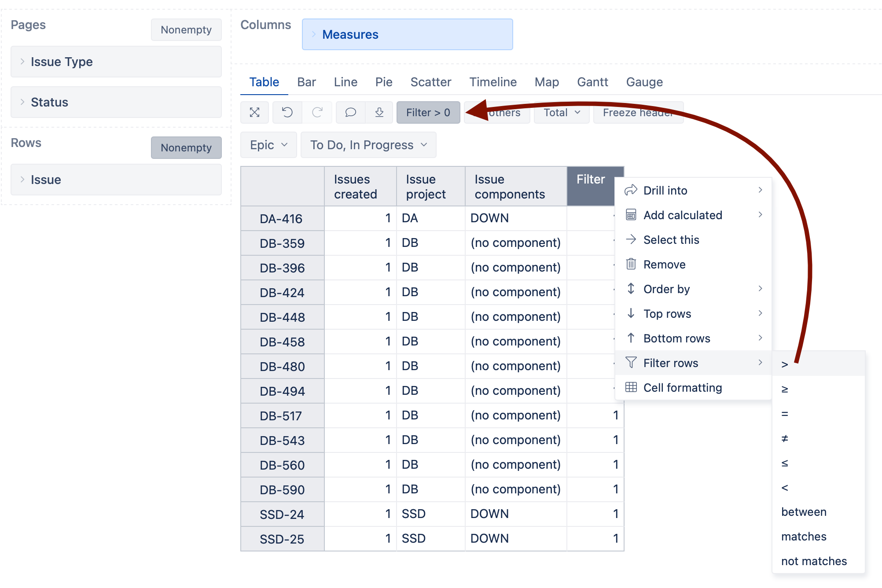Click the Filter column header
Screen dimensions: 882x588
tap(591, 186)
